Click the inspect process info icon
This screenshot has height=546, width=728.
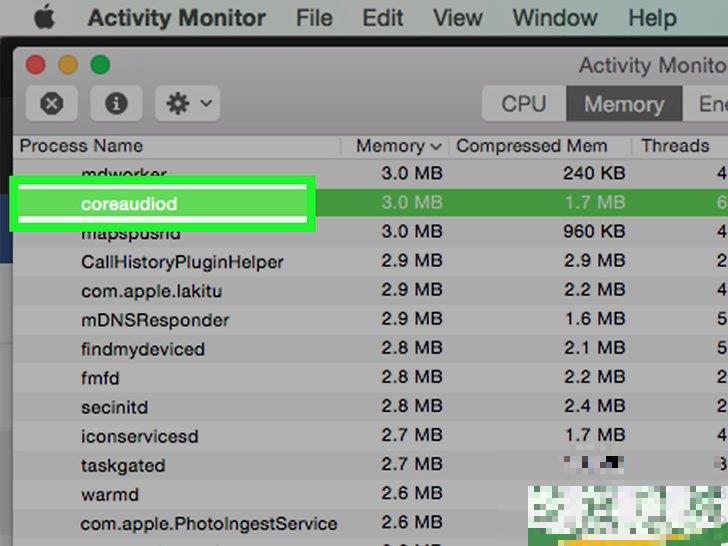116,103
